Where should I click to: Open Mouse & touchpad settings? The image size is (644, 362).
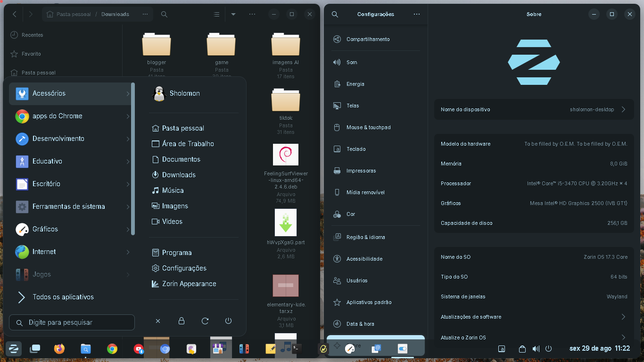[x=368, y=127]
